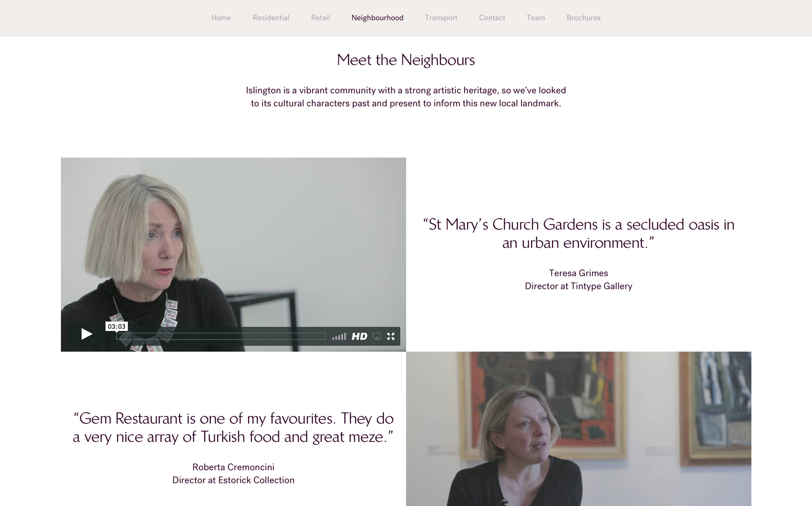This screenshot has height=506, width=812.
Task: View the Team page
Action: 536,18
